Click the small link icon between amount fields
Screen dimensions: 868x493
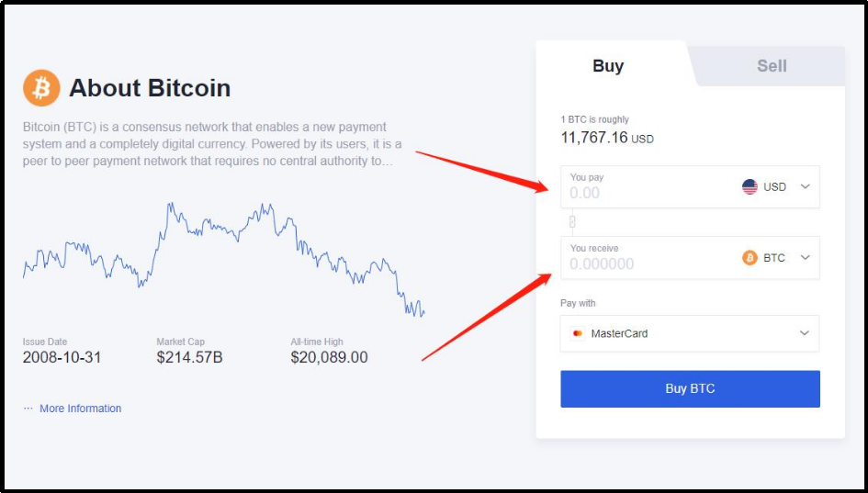click(571, 222)
